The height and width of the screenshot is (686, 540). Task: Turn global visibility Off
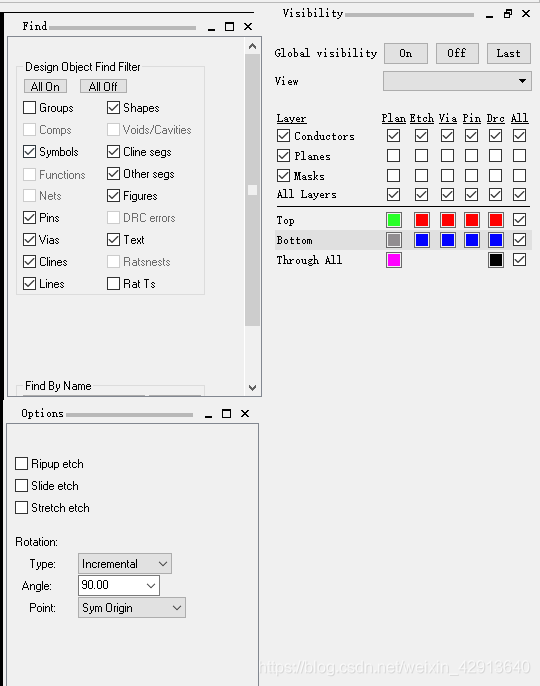[x=457, y=53]
